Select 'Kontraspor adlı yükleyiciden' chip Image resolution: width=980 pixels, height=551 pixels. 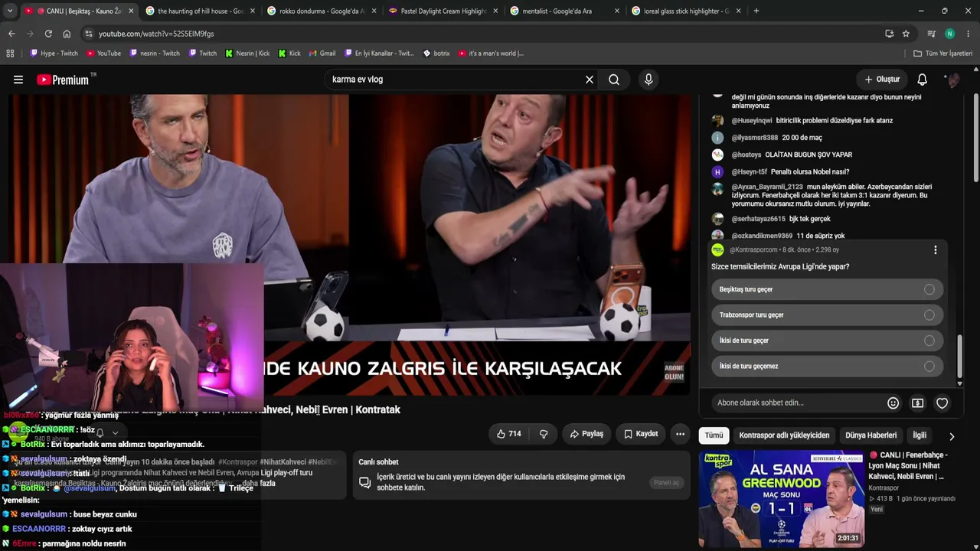[x=784, y=435]
